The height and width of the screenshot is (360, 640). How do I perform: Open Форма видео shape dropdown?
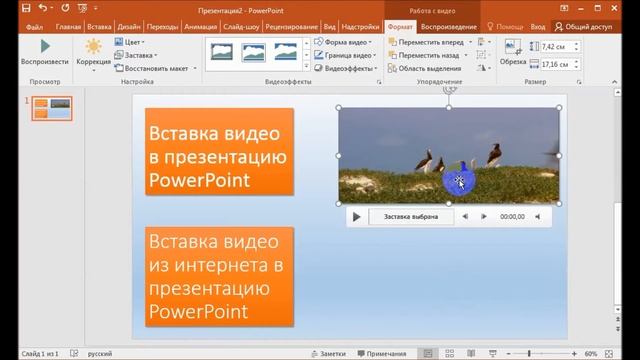pyautogui.click(x=343, y=42)
